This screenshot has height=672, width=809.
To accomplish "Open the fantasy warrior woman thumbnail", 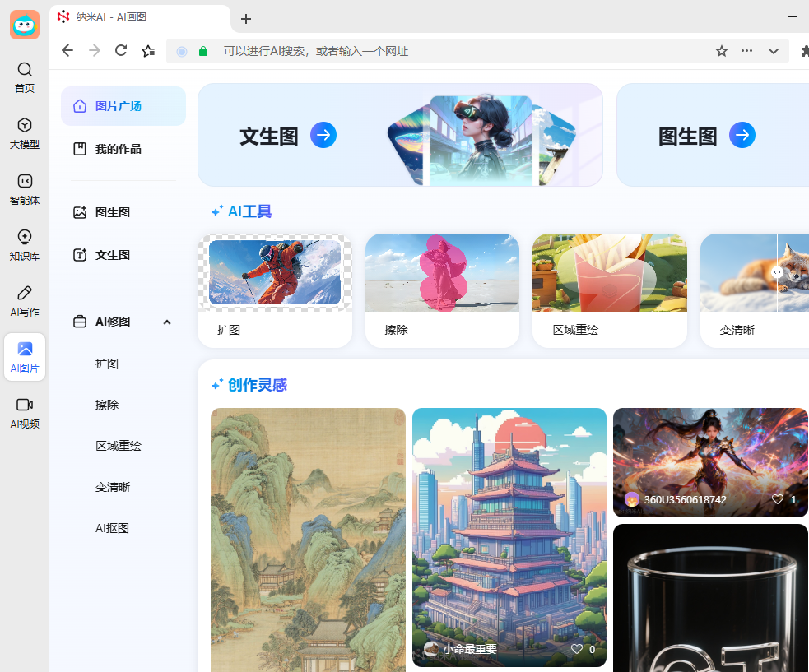I will pos(710,462).
